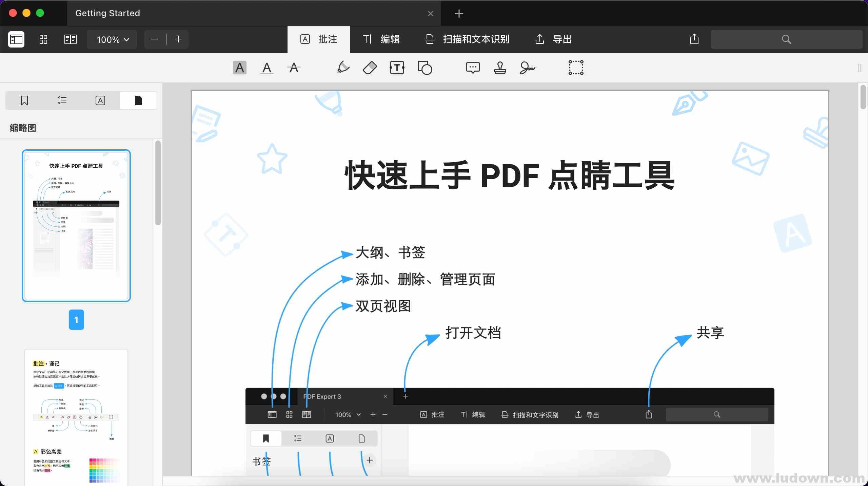
Task: Open the thumbnails sidebar tab
Action: point(138,100)
